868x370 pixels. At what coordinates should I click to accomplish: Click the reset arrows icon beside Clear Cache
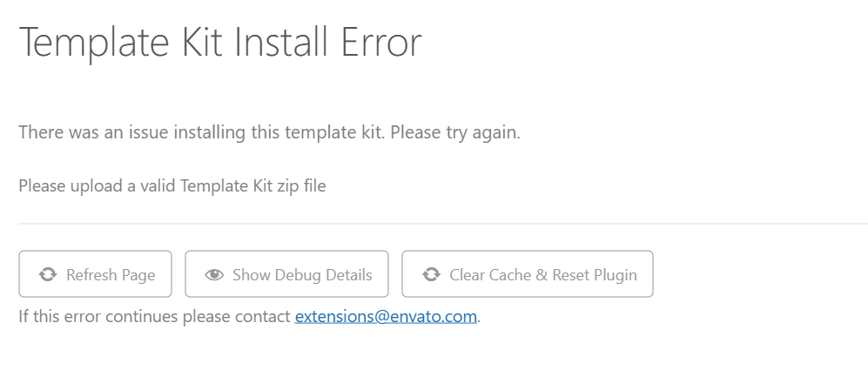click(x=431, y=275)
